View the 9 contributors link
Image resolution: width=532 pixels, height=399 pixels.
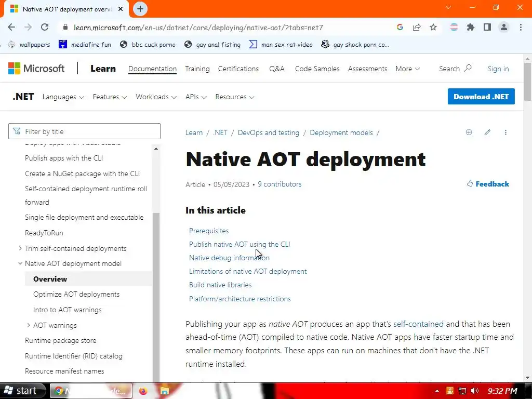tap(280, 184)
